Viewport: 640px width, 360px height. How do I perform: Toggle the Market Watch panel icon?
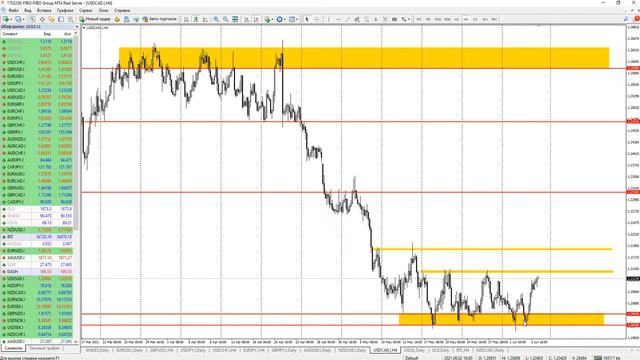point(32,19)
